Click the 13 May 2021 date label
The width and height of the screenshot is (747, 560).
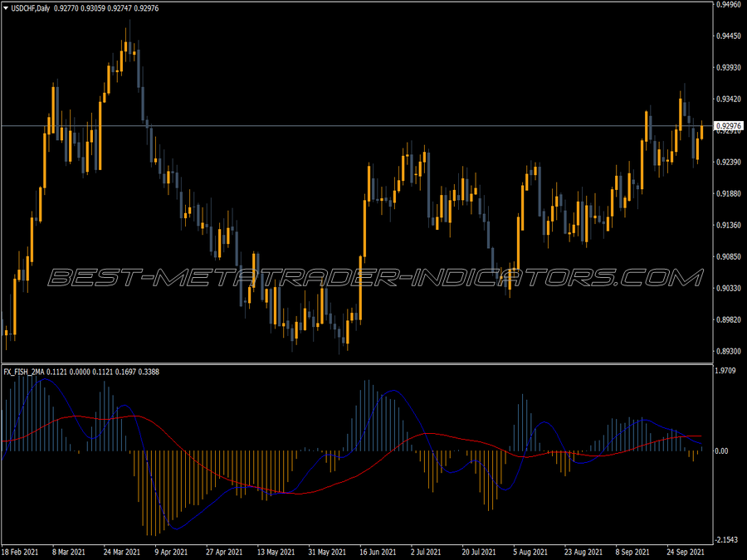point(276,553)
